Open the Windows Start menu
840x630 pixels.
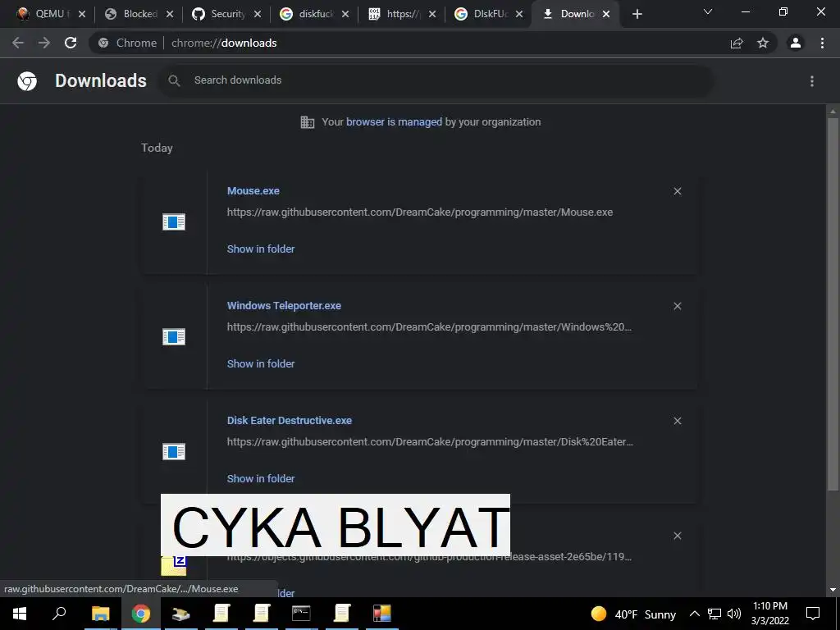pyautogui.click(x=20, y=614)
